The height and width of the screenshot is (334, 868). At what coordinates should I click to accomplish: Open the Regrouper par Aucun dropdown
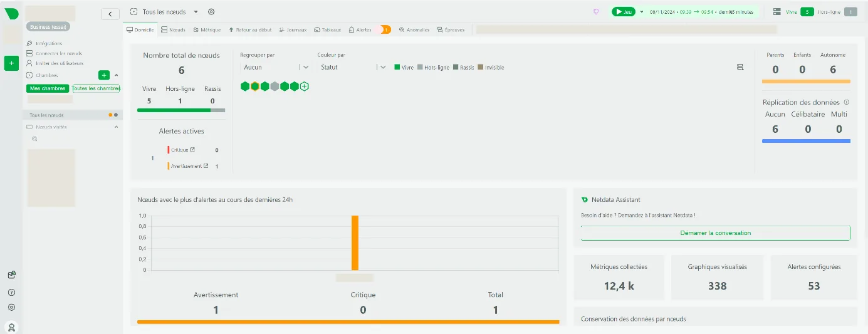(x=275, y=67)
